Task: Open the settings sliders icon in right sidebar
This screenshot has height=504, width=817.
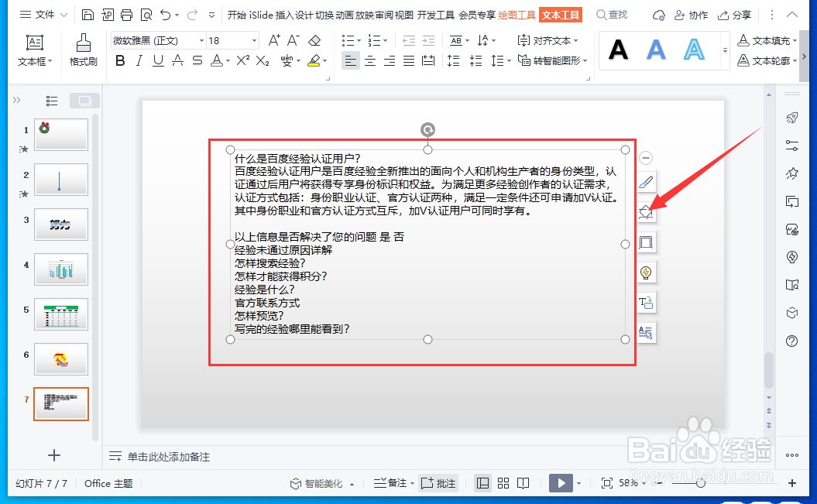Action: pyautogui.click(x=792, y=146)
